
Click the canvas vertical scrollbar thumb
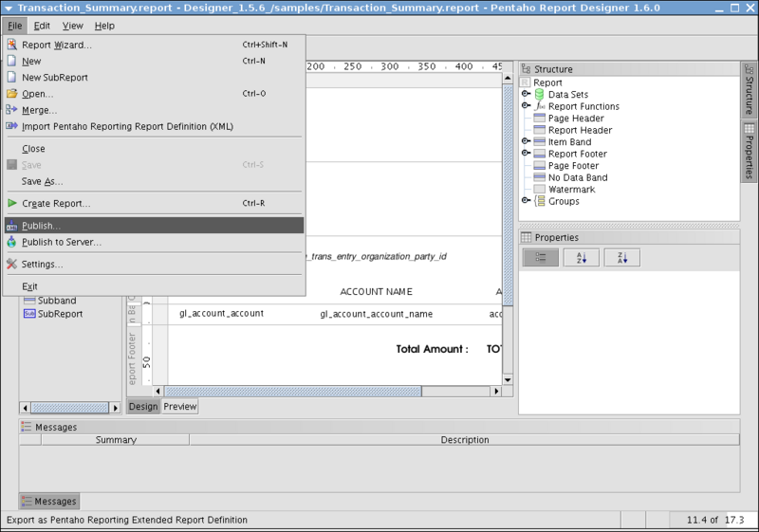click(508, 195)
